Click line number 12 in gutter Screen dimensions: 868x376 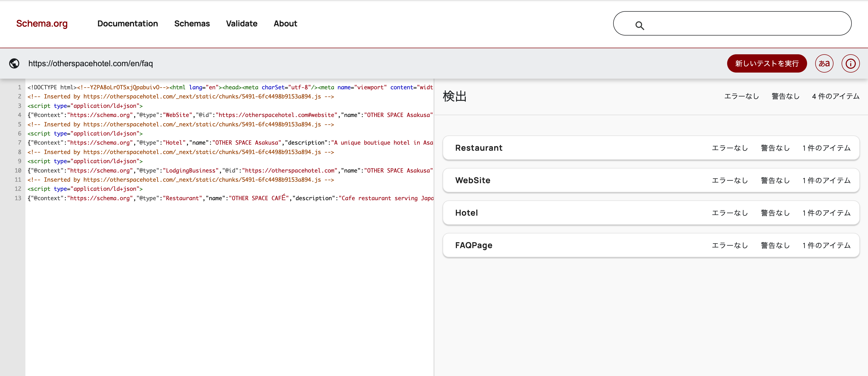(x=18, y=189)
